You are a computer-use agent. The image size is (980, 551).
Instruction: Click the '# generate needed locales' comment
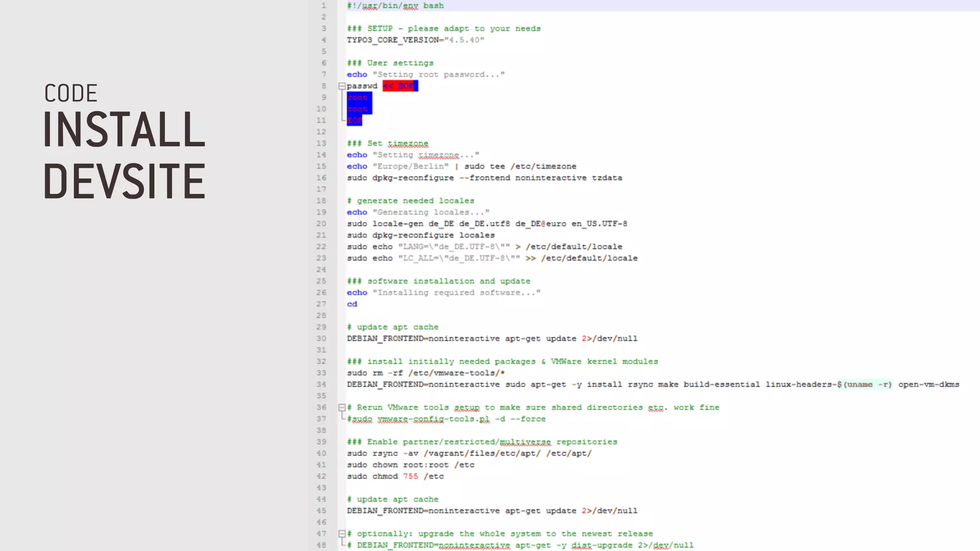[411, 201]
